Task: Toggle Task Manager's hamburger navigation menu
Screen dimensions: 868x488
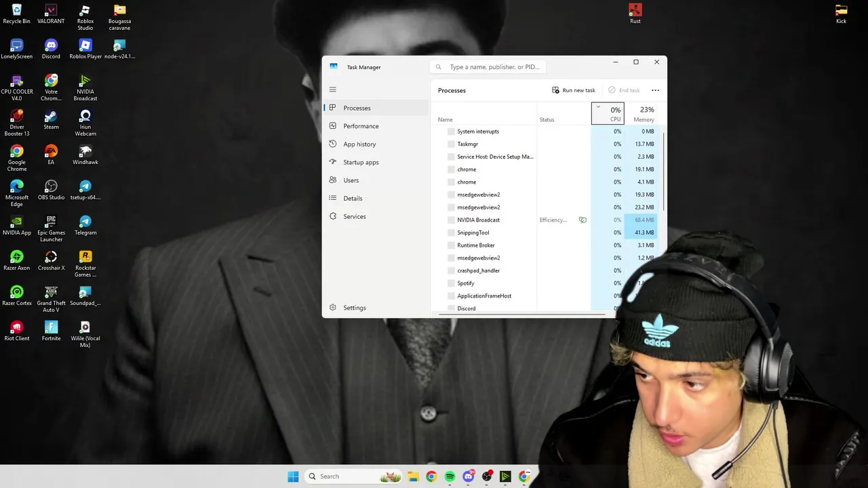Action: (332, 89)
